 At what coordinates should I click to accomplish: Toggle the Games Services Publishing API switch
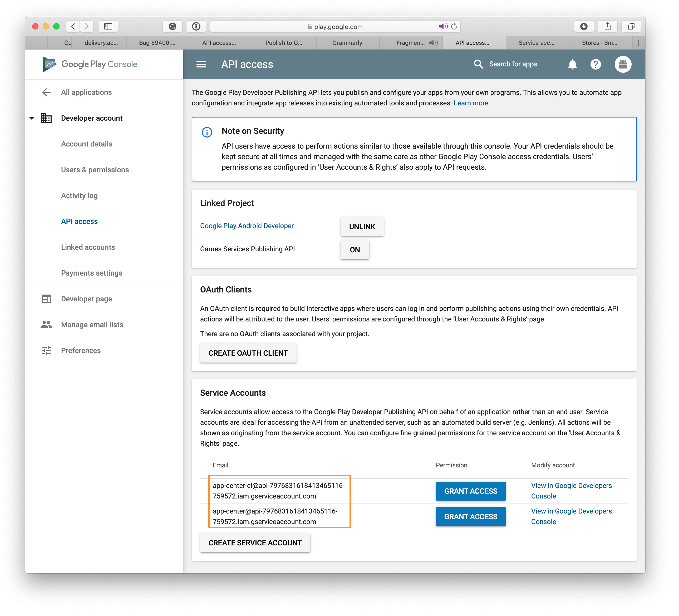point(354,249)
